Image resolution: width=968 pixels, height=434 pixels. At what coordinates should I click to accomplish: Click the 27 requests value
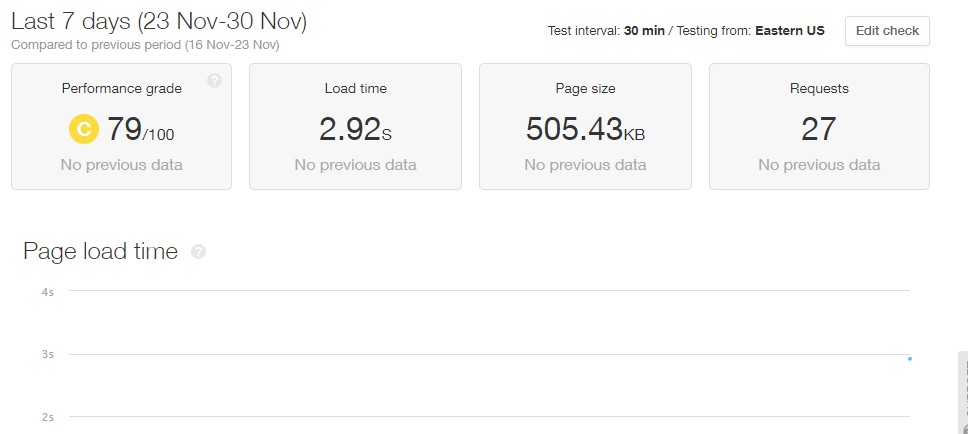coord(819,130)
